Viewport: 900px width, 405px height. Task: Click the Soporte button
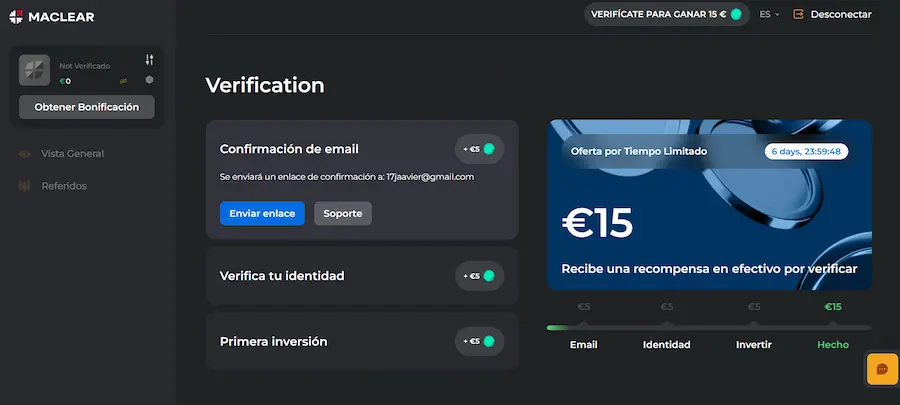tap(343, 214)
